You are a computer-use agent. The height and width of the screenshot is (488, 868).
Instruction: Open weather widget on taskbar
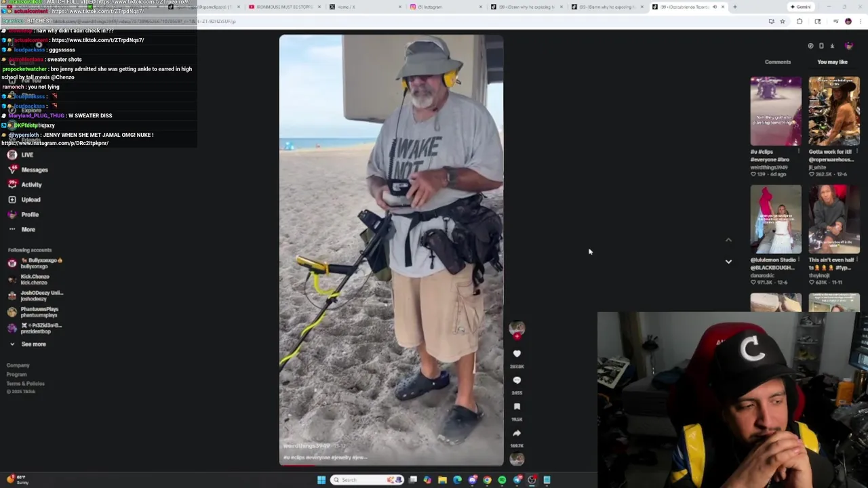(16, 479)
